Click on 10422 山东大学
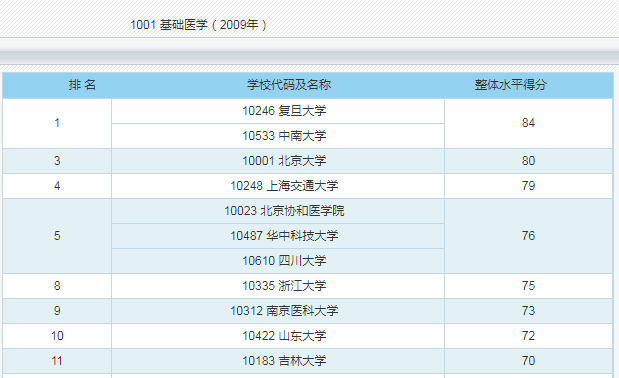The height and width of the screenshot is (378, 619). [284, 336]
